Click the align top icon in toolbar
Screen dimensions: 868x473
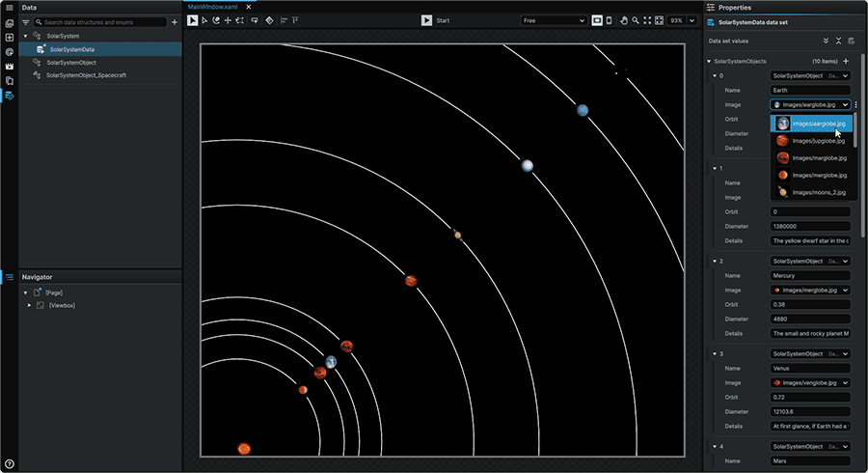click(x=296, y=20)
